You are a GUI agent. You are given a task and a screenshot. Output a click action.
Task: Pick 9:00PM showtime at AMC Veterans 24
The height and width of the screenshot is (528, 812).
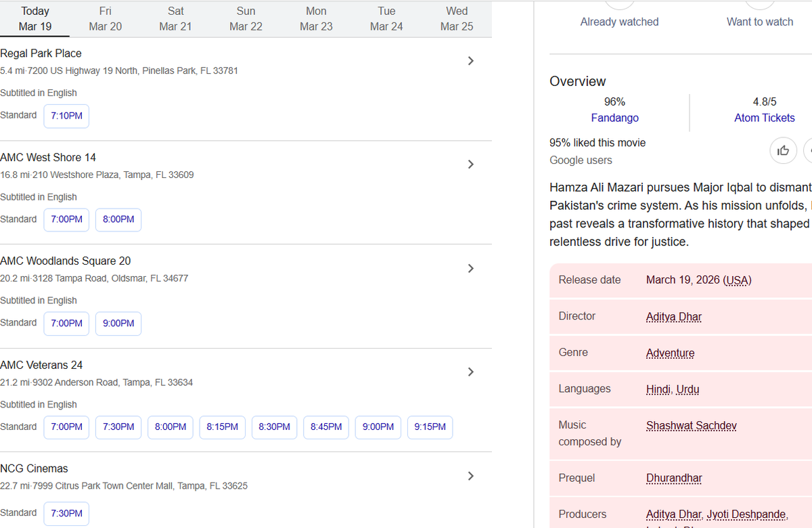378,427
